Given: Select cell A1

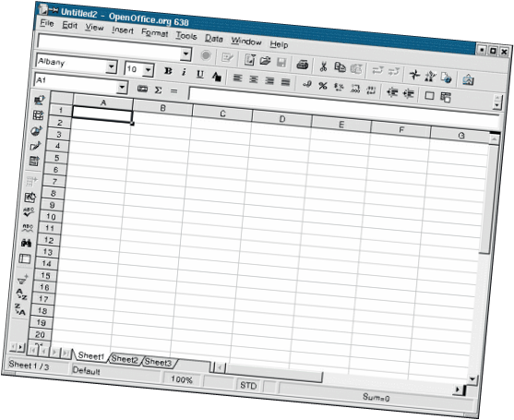Looking at the screenshot, I should [x=102, y=114].
